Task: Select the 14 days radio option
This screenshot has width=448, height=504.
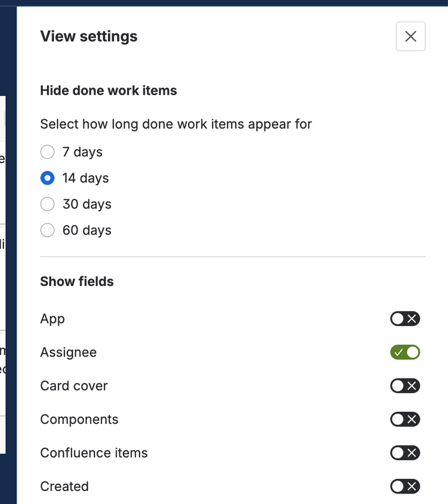Action: [x=47, y=178]
